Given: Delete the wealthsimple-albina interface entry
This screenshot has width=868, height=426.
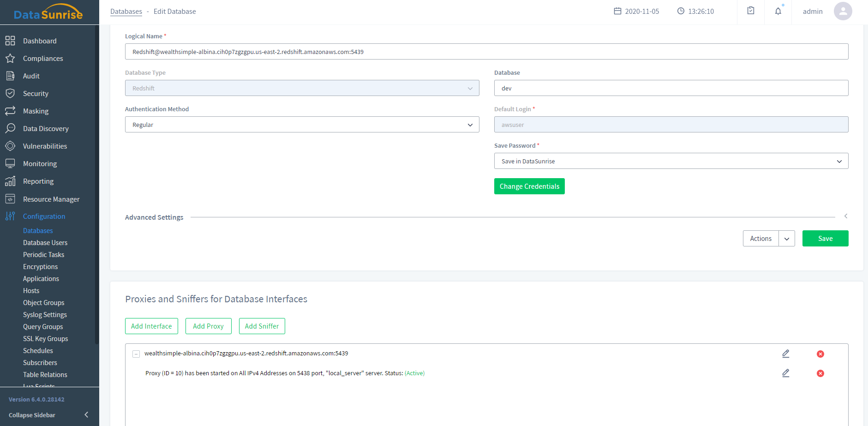Looking at the screenshot, I should [x=820, y=354].
